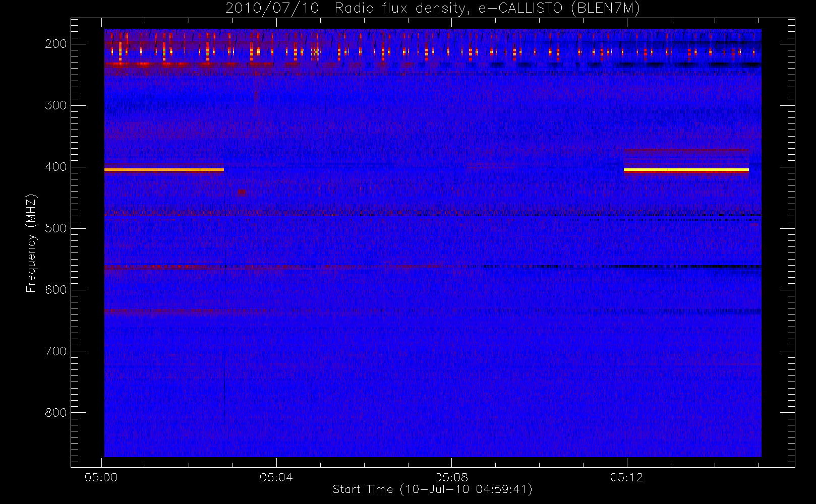The image size is (816, 504).
Task: Click the bright yellow 400 MHz band at the start
Action: pos(164,170)
